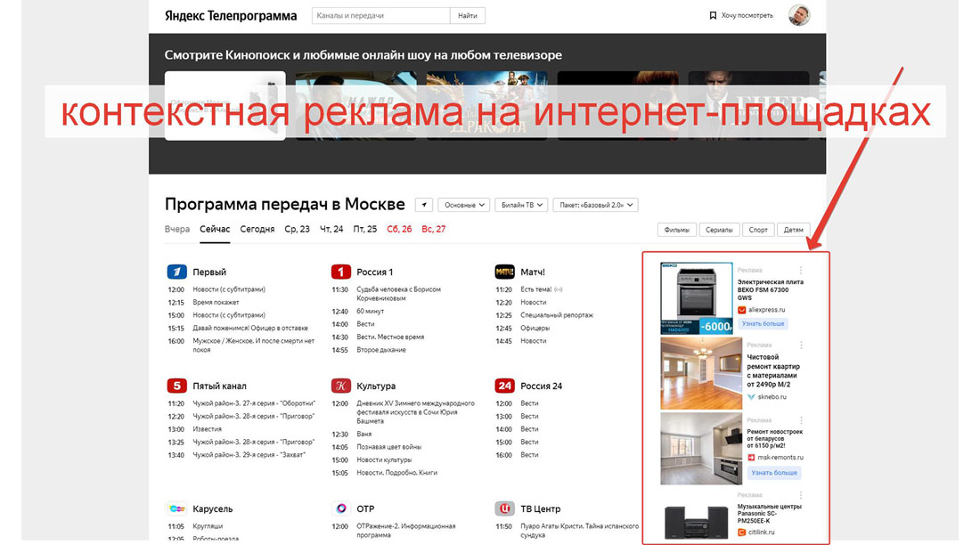Click the Первый channel logo icon
This screenshot has height=545, width=980.
tap(177, 272)
